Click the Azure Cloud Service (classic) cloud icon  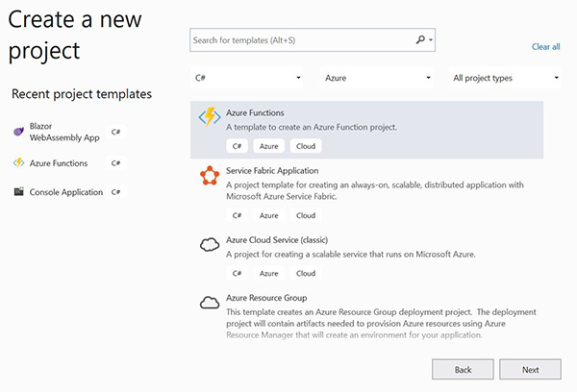pos(210,245)
